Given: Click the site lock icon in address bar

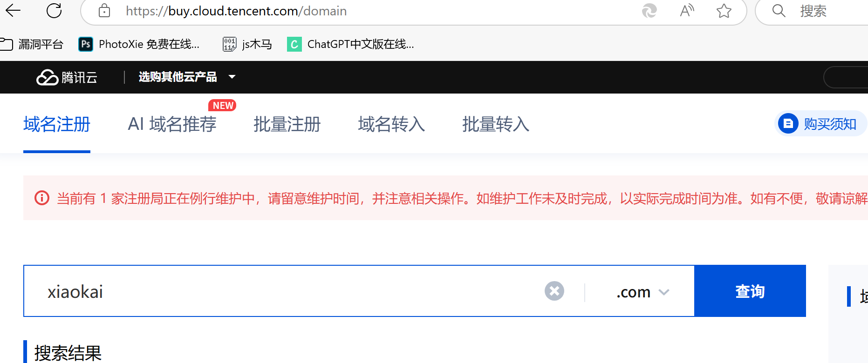Looking at the screenshot, I should pyautogui.click(x=104, y=11).
